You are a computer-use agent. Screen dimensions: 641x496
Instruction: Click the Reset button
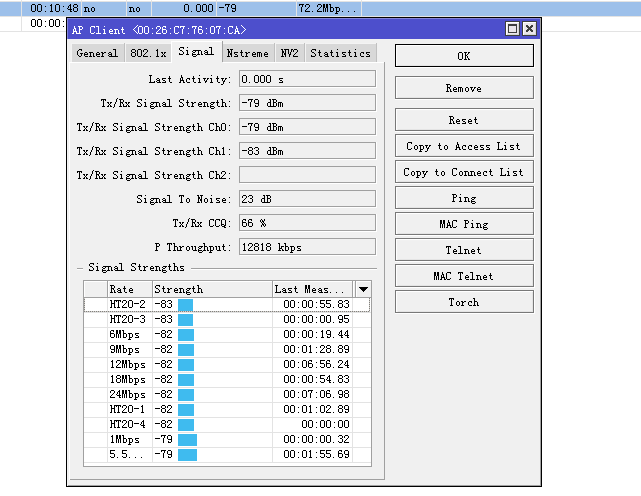tap(464, 120)
